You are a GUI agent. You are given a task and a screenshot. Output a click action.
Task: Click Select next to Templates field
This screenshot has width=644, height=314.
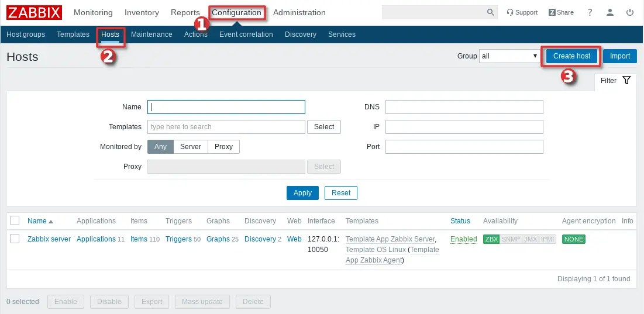tap(324, 127)
